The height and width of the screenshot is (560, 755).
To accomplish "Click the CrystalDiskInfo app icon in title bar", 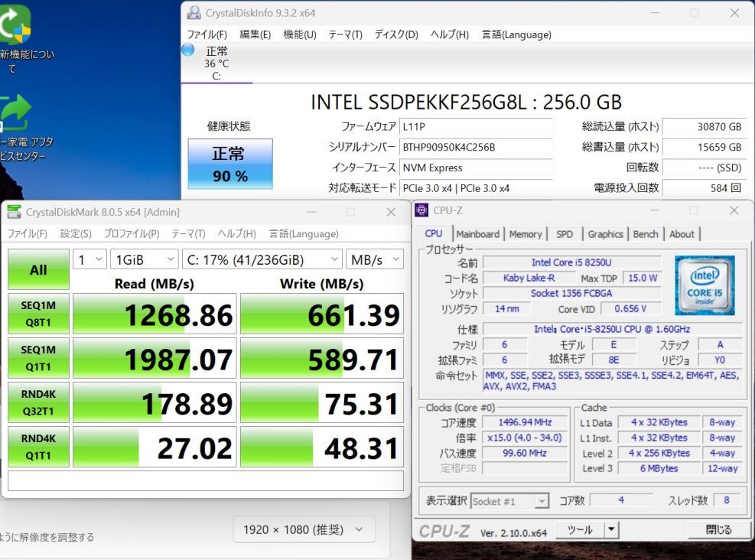I will (x=194, y=12).
